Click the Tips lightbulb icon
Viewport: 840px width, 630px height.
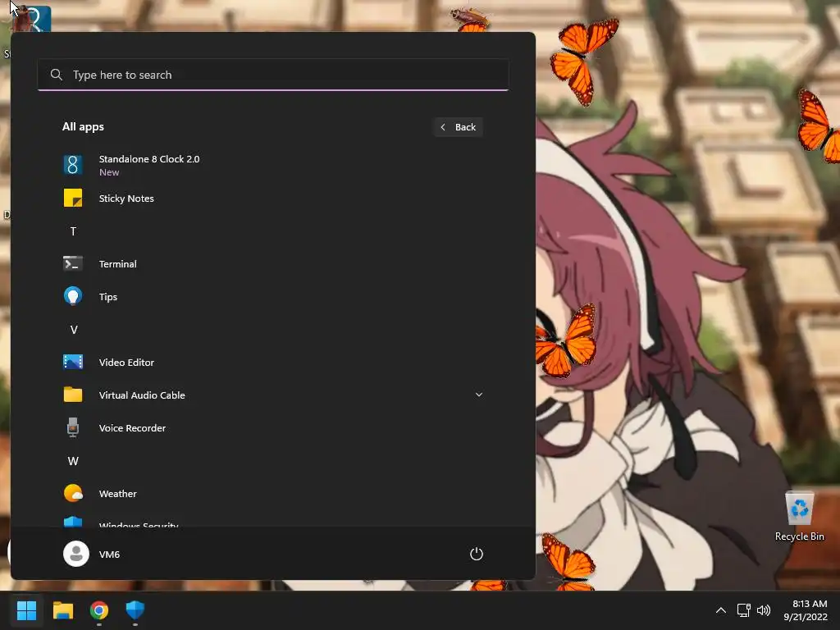[x=73, y=296]
